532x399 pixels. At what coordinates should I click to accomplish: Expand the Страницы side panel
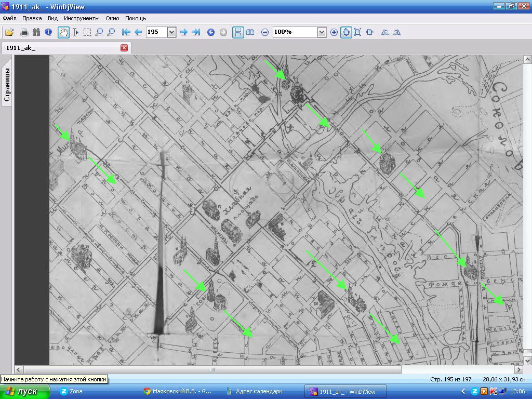click(x=7, y=84)
